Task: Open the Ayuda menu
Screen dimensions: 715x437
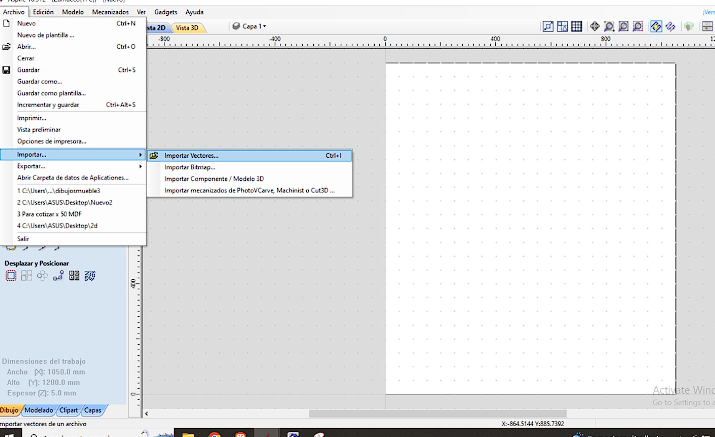Action: coord(195,12)
